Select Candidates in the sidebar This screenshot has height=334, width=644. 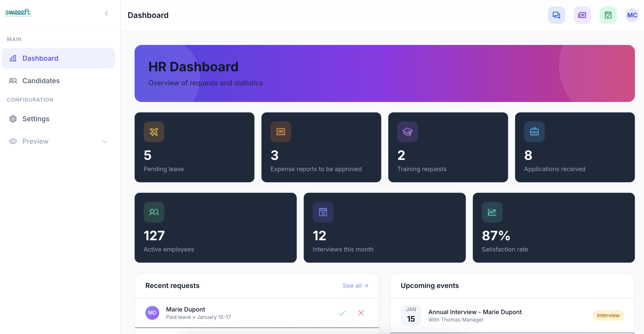[41, 81]
